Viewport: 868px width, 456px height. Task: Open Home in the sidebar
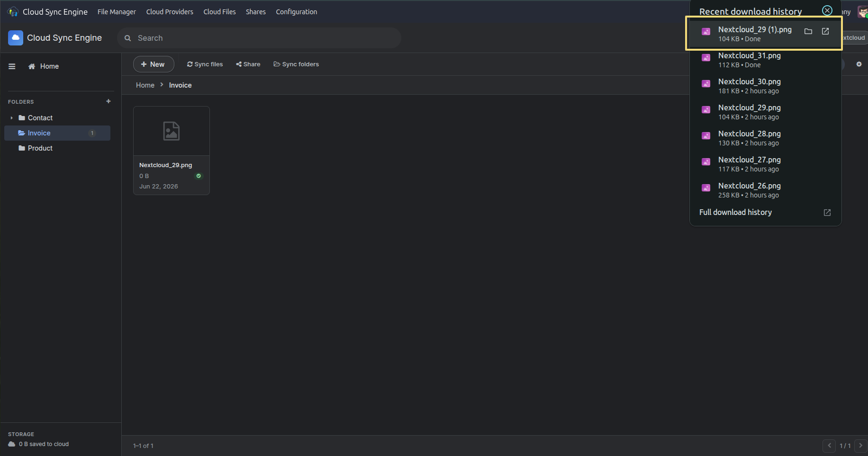coord(43,66)
